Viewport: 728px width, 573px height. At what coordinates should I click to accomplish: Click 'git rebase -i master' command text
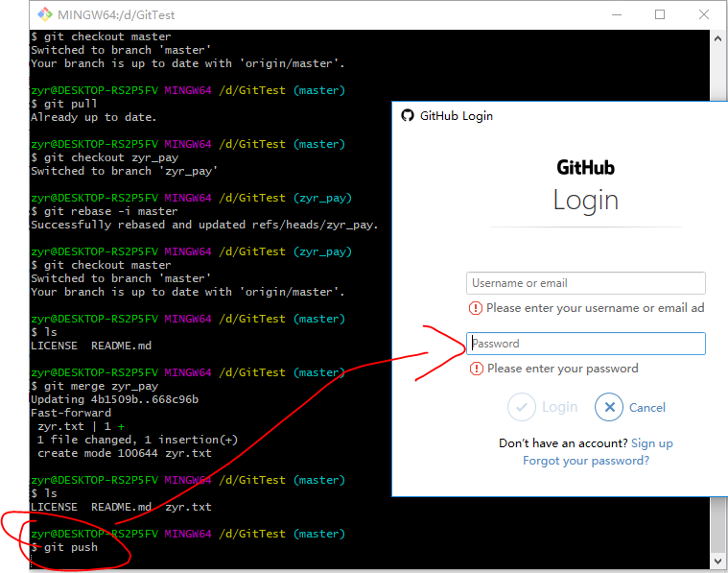(105, 211)
